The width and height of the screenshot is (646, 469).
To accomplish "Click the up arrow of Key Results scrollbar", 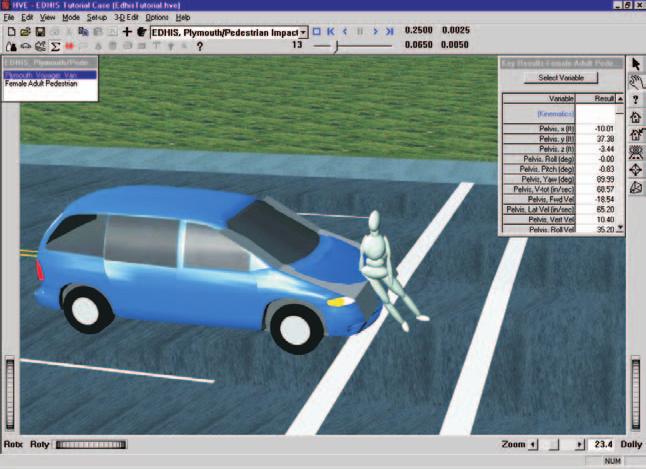I will click(620, 98).
